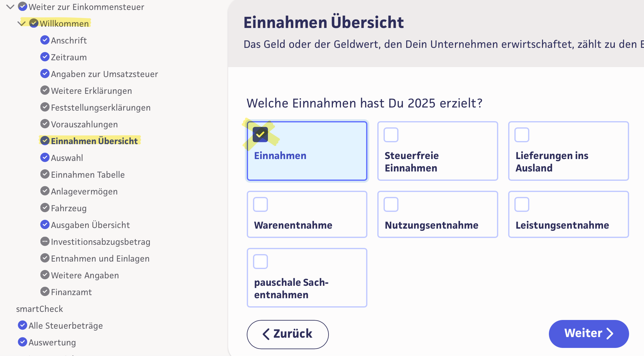
Task: Click the blue checkmark icon beside Anschrift
Action: pyautogui.click(x=45, y=40)
